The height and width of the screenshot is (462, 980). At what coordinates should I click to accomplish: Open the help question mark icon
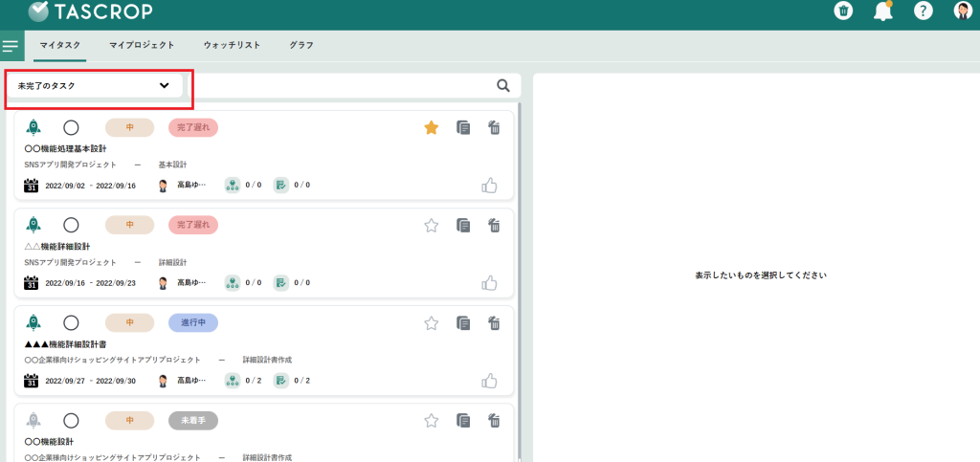[924, 11]
